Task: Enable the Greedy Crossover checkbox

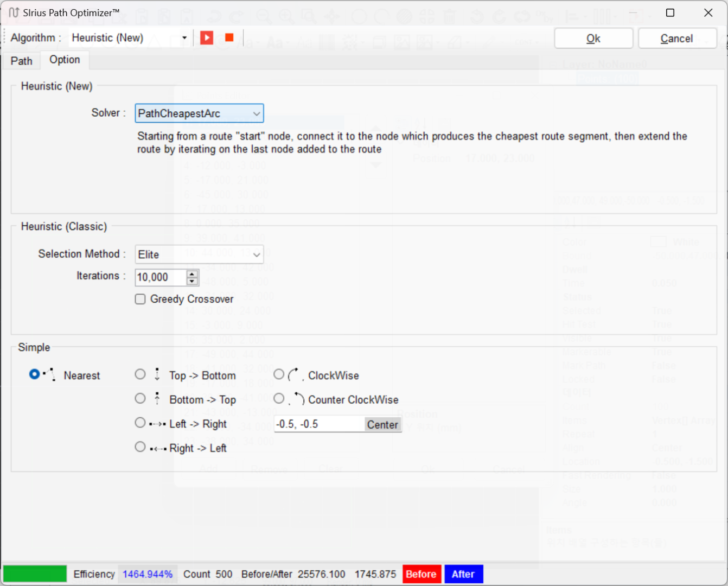Action: pos(141,299)
